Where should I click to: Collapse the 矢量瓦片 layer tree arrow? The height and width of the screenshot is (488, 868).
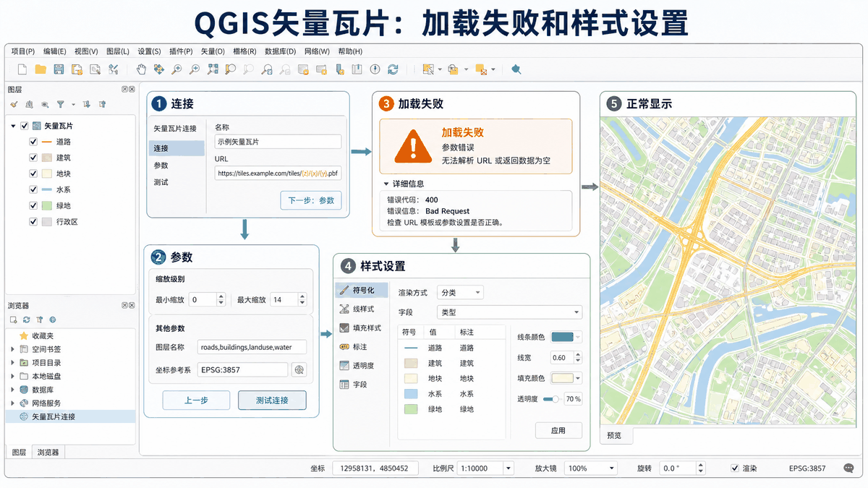click(x=13, y=126)
